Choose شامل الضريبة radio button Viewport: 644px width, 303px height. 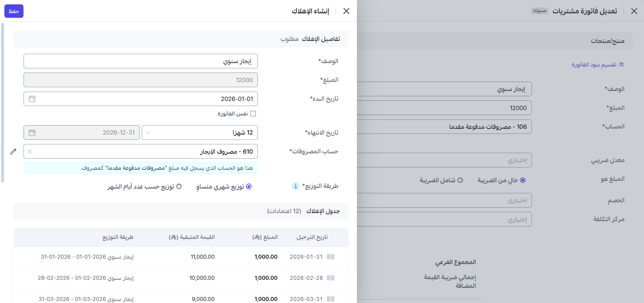(460, 181)
